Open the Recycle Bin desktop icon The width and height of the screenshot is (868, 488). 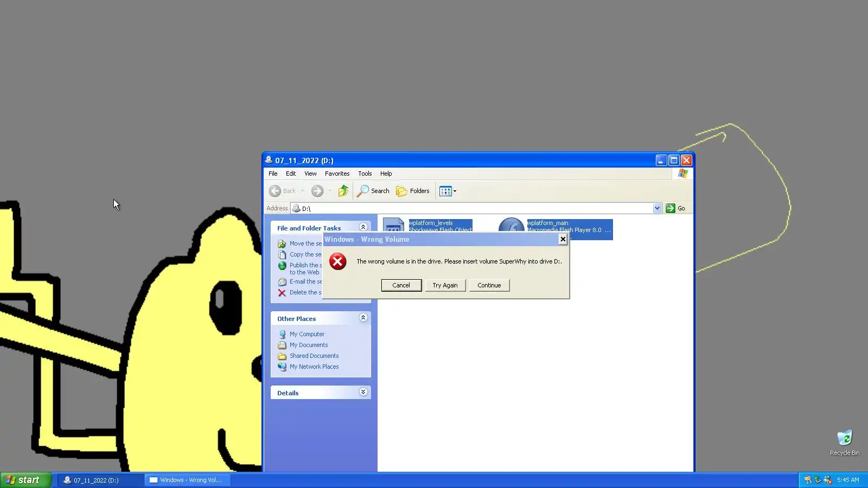pyautogui.click(x=845, y=443)
